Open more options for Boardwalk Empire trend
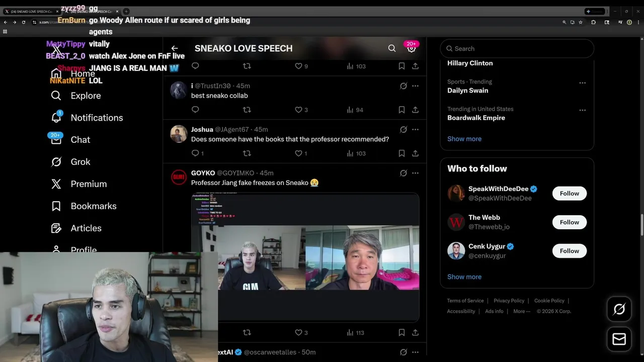The image size is (644, 362). tap(582, 110)
